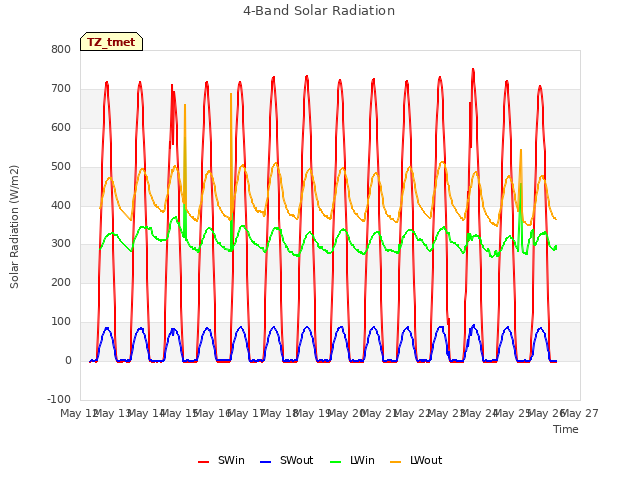The image size is (640, 480).
Task: Click the May 12 x-axis tick label
Action: pyautogui.click(x=78, y=413)
